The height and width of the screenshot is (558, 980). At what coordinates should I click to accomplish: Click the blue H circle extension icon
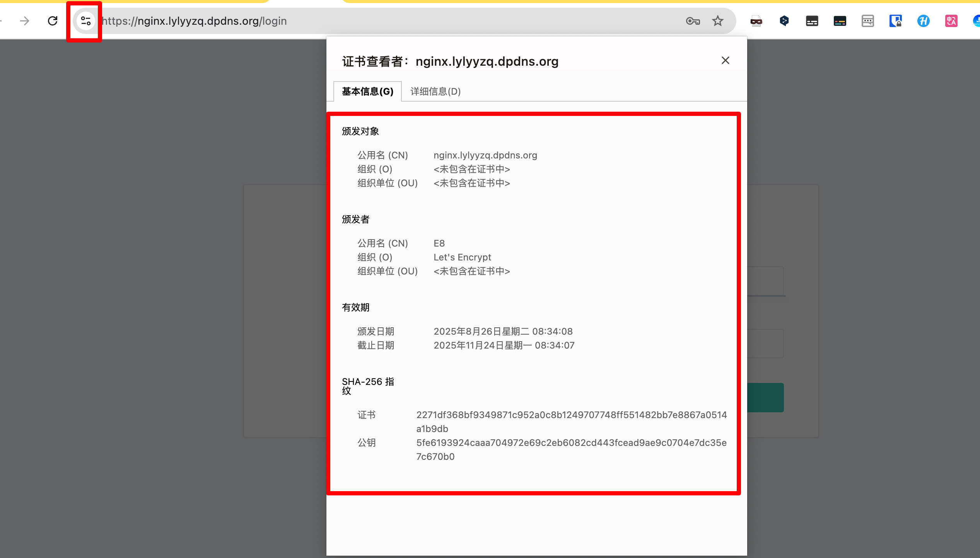tap(923, 21)
